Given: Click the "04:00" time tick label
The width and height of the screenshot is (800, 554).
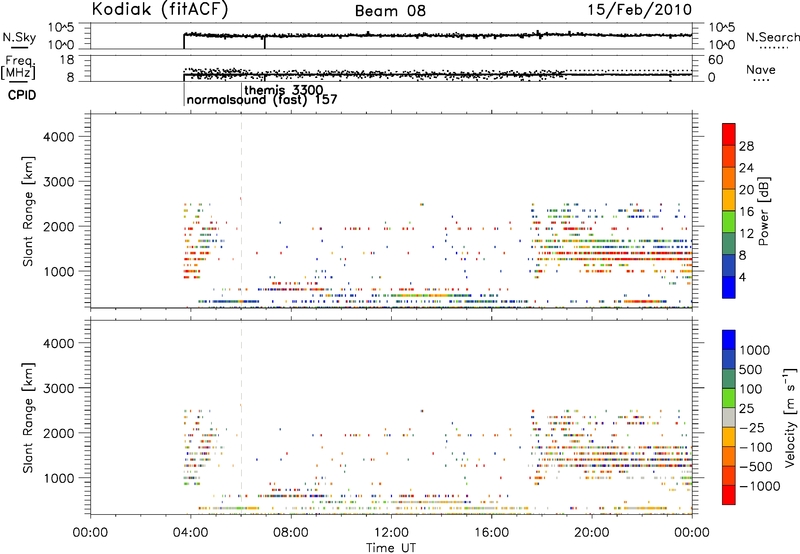Looking at the screenshot, I should point(191,533).
